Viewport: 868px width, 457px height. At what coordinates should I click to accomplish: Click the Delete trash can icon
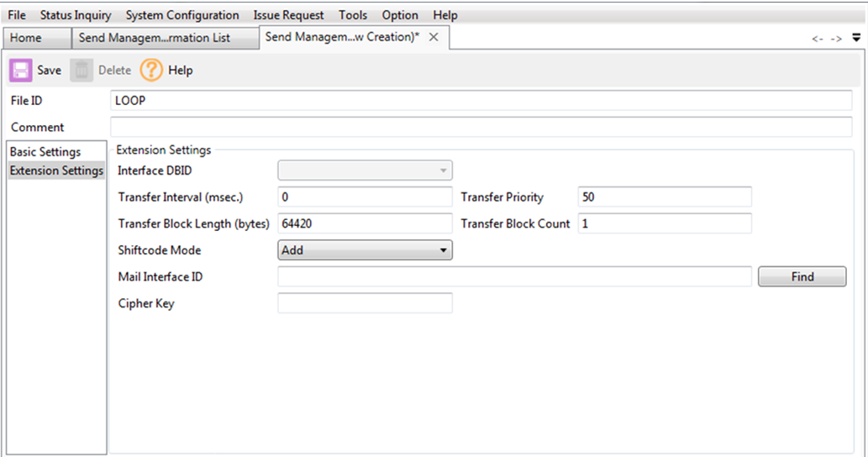(x=82, y=71)
